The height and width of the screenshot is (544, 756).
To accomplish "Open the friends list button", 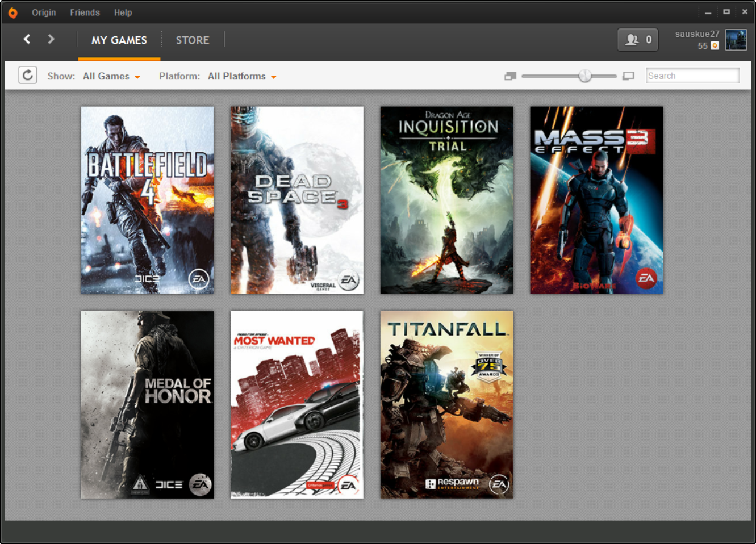I will 638,40.
